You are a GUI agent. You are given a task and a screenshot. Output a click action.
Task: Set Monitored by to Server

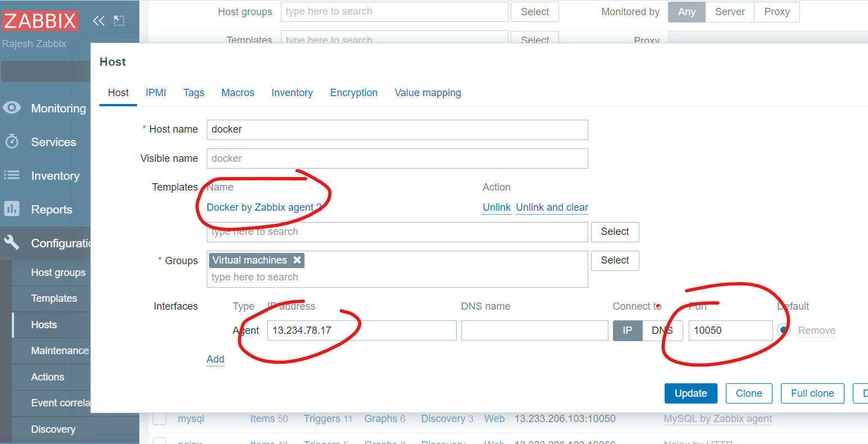pyautogui.click(x=729, y=12)
